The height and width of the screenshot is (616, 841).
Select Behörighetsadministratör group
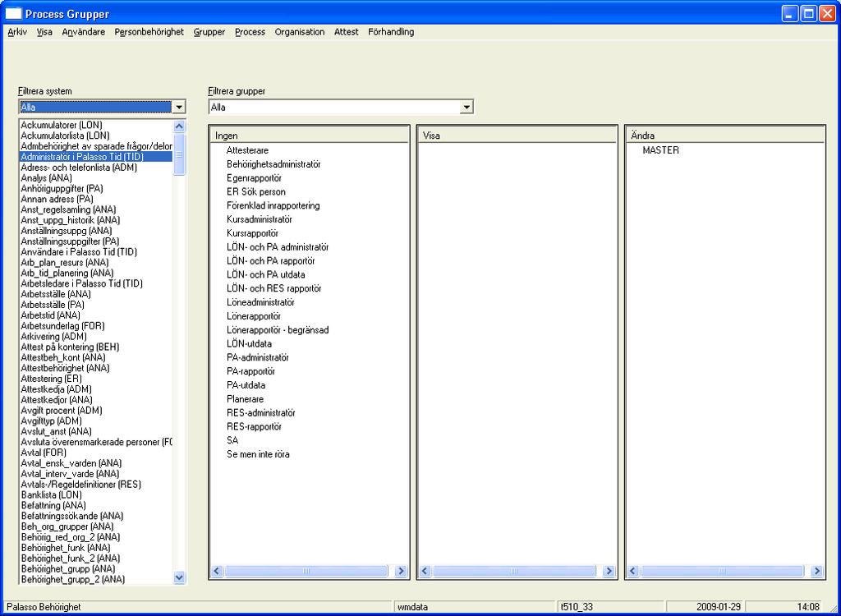pyautogui.click(x=273, y=164)
